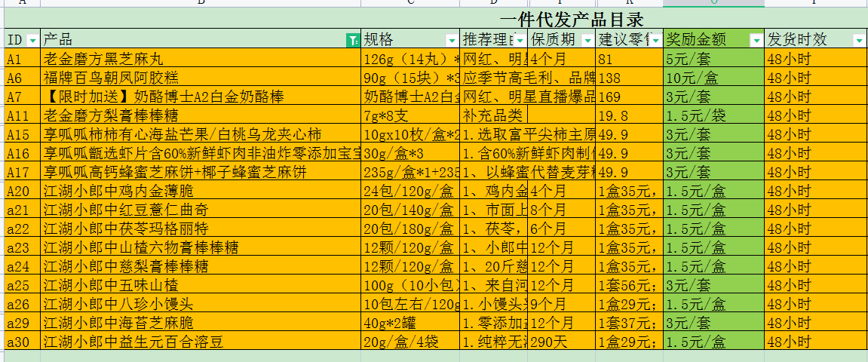Click the retail price cell 81
Viewport: 868px width, 362px height.
[630, 59]
